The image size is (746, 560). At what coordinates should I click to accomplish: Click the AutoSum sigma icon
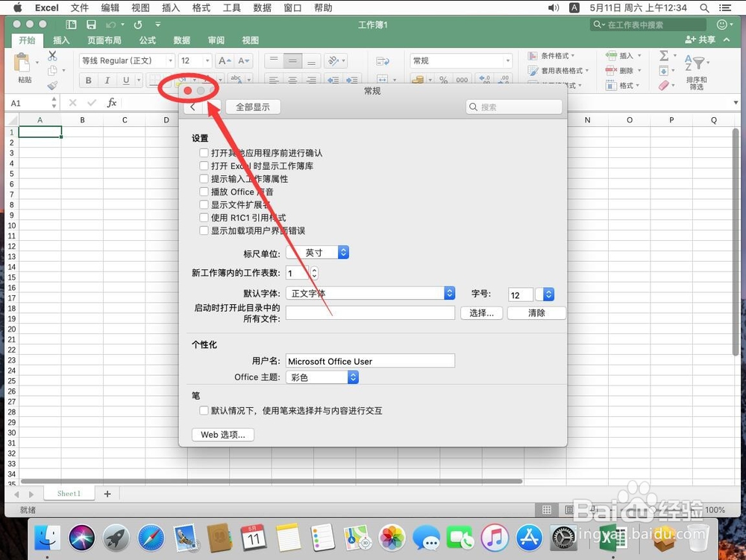(x=664, y=56)
